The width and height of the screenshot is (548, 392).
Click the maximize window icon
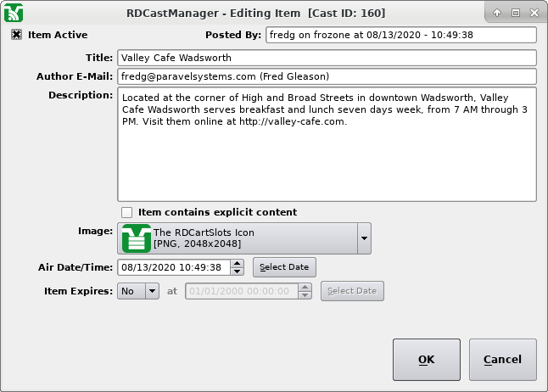coord(515,13)
